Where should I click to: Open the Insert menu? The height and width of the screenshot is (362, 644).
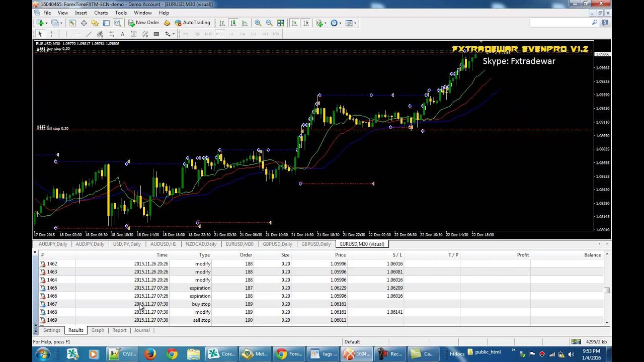point(81,13)
